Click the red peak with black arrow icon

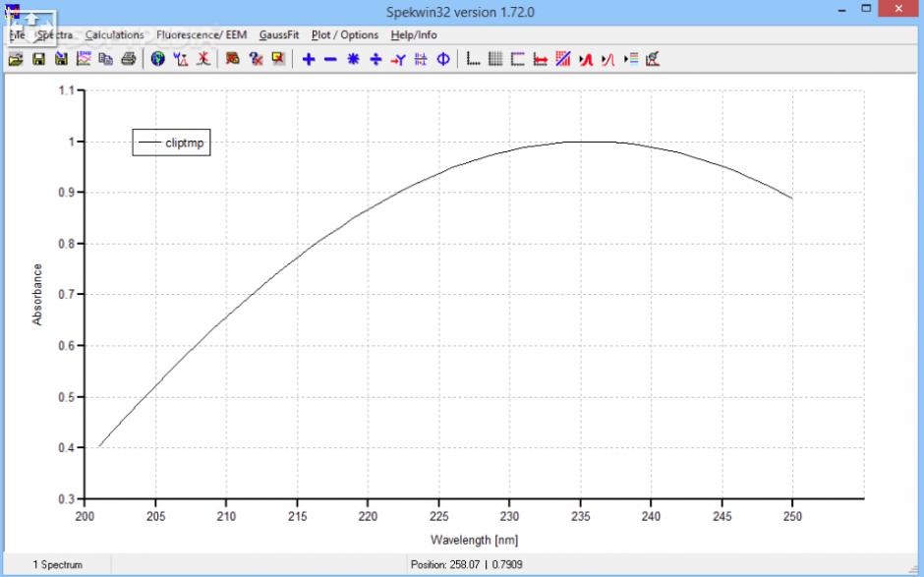pos(586,59)
